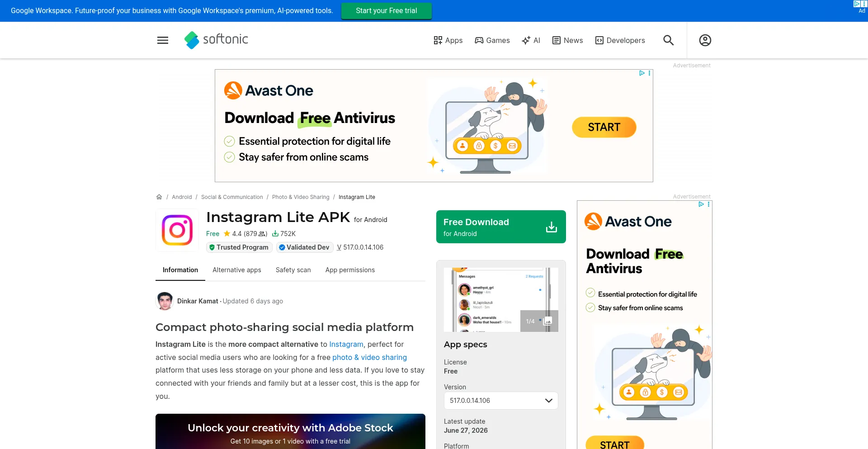Switch to Safety scan tab
868x449 pixels.
tap(293, 270)
